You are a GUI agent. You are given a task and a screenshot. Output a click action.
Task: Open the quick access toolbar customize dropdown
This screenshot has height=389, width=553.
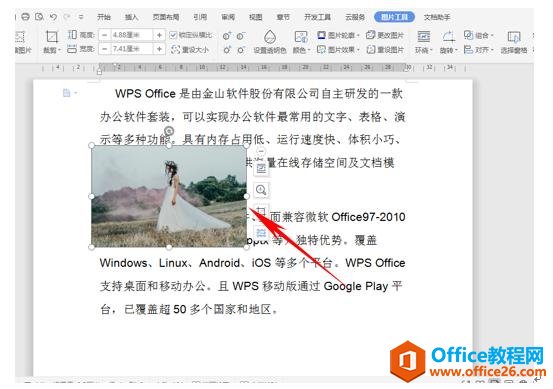pyautogui.click(x=81, y=17)
